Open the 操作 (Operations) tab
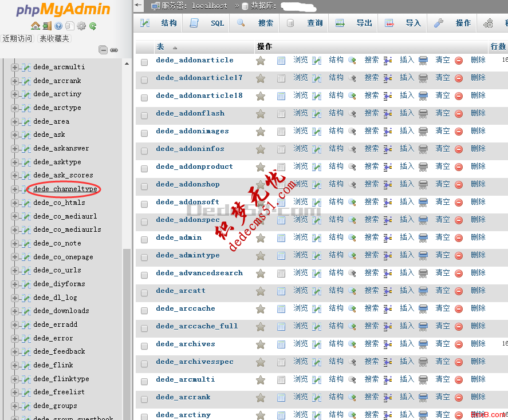The image size is (508, 420). pos(452,23)
